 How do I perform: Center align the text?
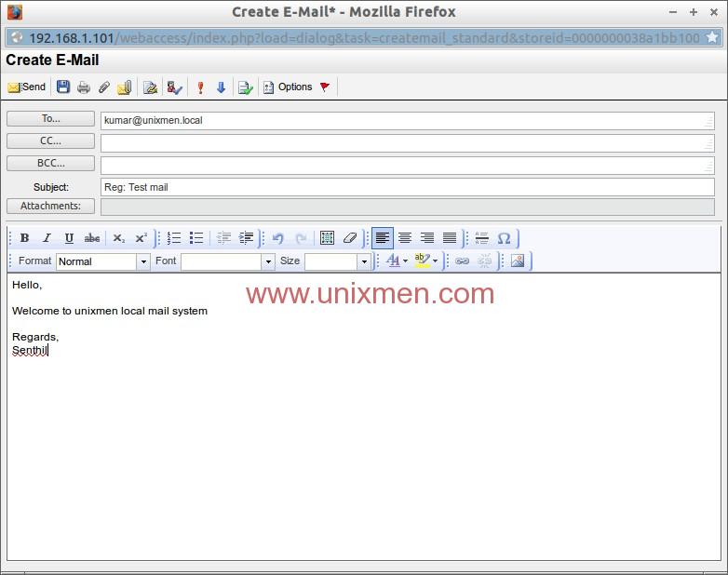click(x=405, y=238)
